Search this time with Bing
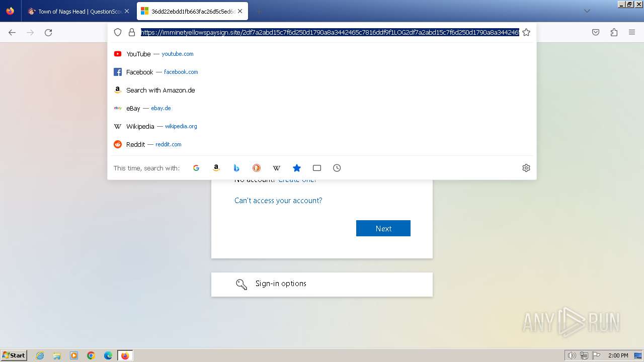 pos(236,168)
